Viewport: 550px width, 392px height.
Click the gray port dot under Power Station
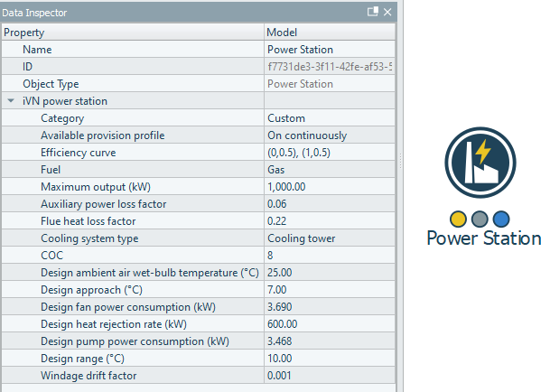pos(480,219)
